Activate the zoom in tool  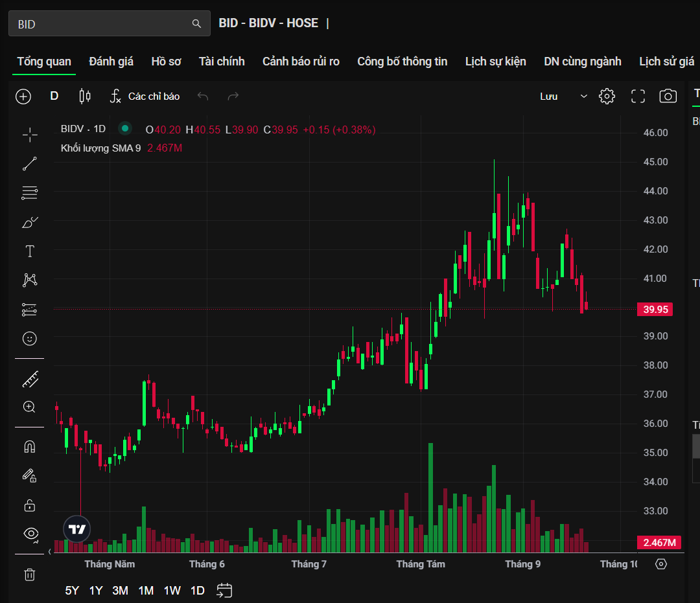pyautogui.click(x=29, y=407)
